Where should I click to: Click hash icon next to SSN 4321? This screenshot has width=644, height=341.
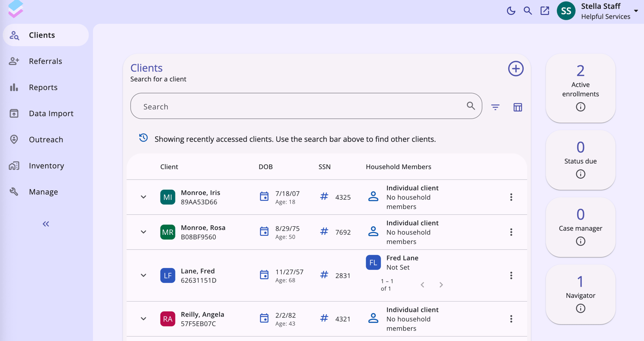pyautogui.click(x=324, y=318)
